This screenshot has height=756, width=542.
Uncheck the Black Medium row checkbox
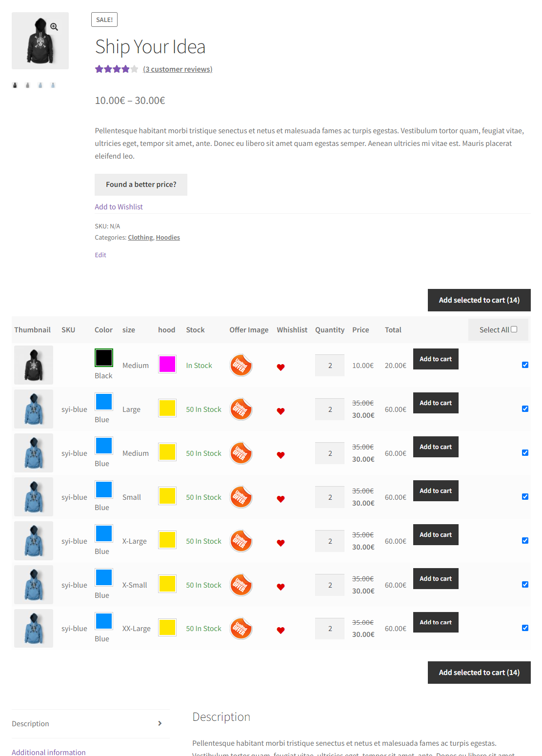[x=525, y=365]
